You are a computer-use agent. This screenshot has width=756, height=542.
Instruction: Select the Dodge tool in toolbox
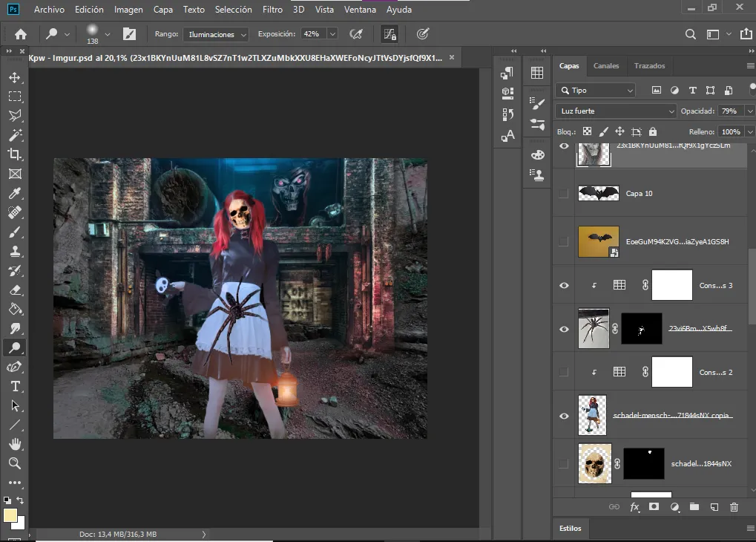coord(14,347)
